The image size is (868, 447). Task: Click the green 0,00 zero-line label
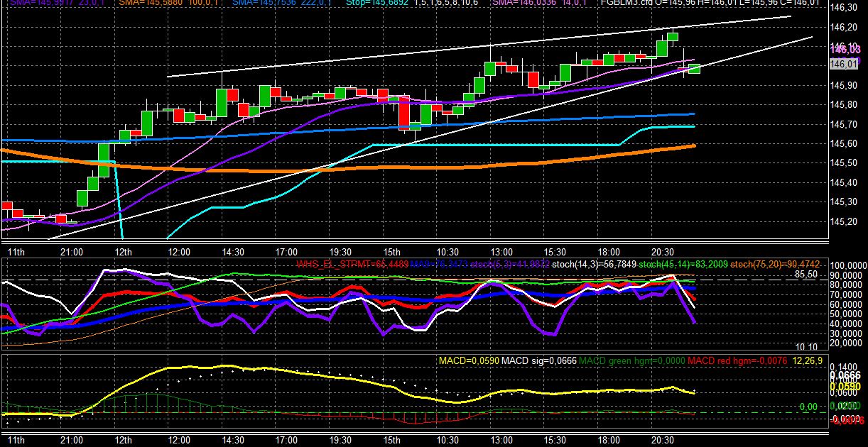point(808,407)
